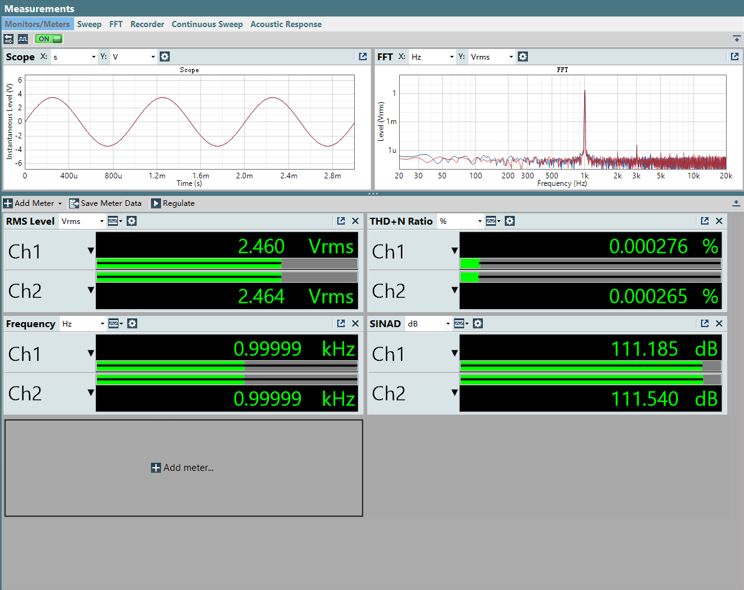Image resolution: width=744 pixels, height=590 pixels.
Task: Expand Ch1 dropdown arrow in Frequency meter
Action: tap(91, 353)
